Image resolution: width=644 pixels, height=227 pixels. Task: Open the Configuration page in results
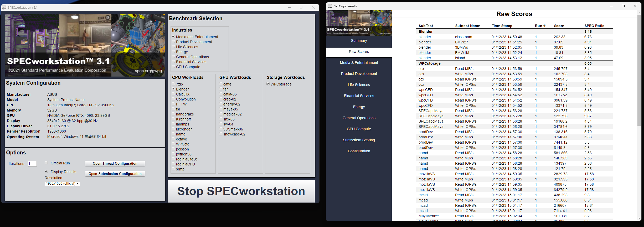point(359,151)
